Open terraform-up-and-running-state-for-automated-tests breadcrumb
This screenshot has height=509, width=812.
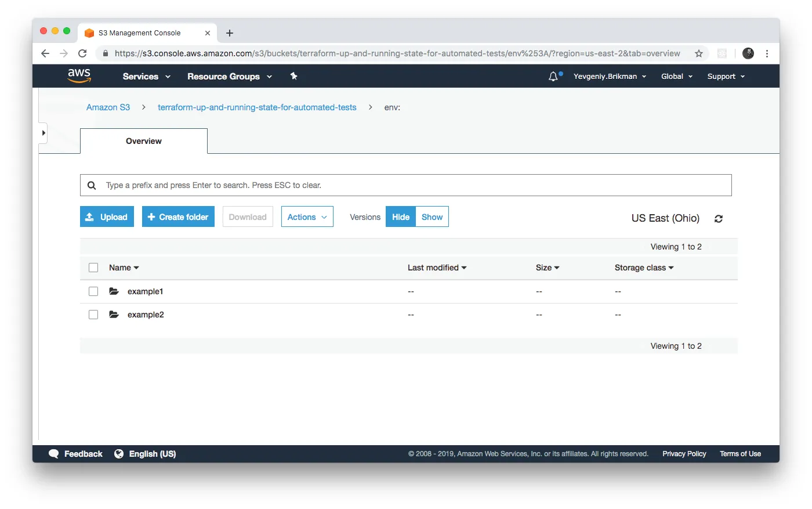(257, 107)
